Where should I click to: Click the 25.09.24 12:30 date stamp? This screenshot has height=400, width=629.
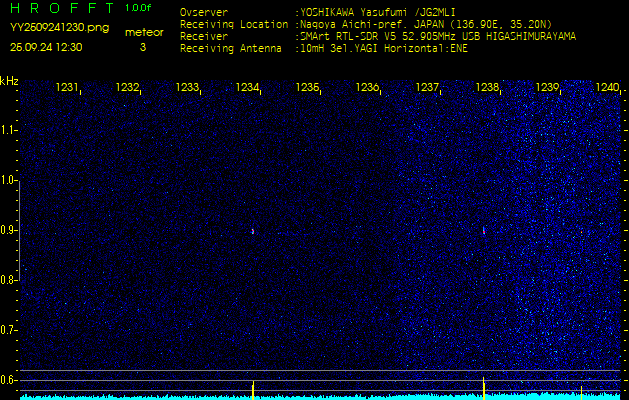pos(46,46)
